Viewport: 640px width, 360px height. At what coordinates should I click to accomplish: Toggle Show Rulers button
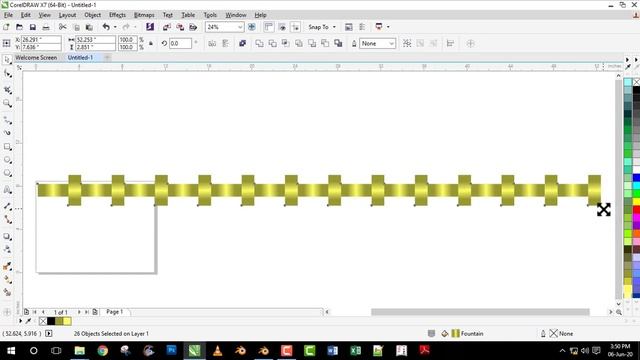269,27
